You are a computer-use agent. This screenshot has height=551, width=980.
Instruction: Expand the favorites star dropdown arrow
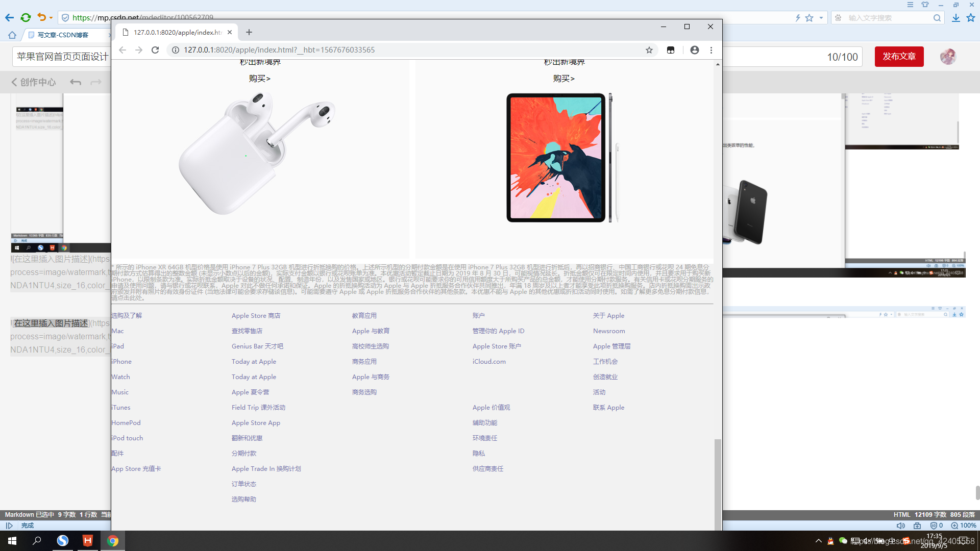tap(821, 18)
